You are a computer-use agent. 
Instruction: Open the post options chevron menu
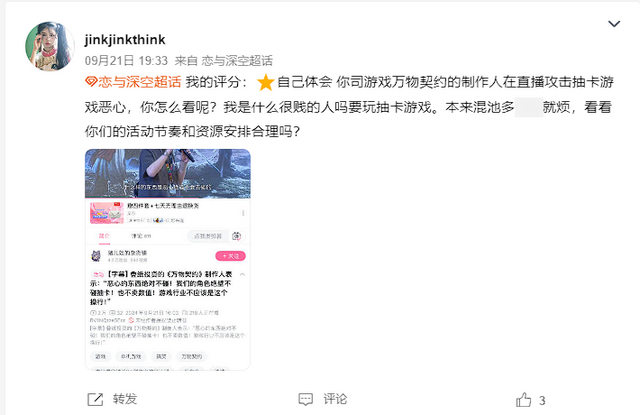click(x=614, y=24)
